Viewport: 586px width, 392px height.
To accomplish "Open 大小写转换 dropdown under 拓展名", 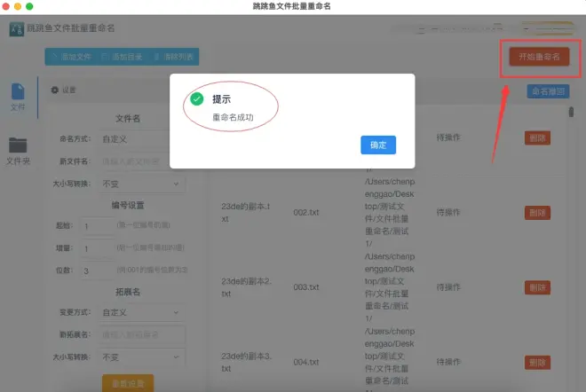I will [142, 357].
